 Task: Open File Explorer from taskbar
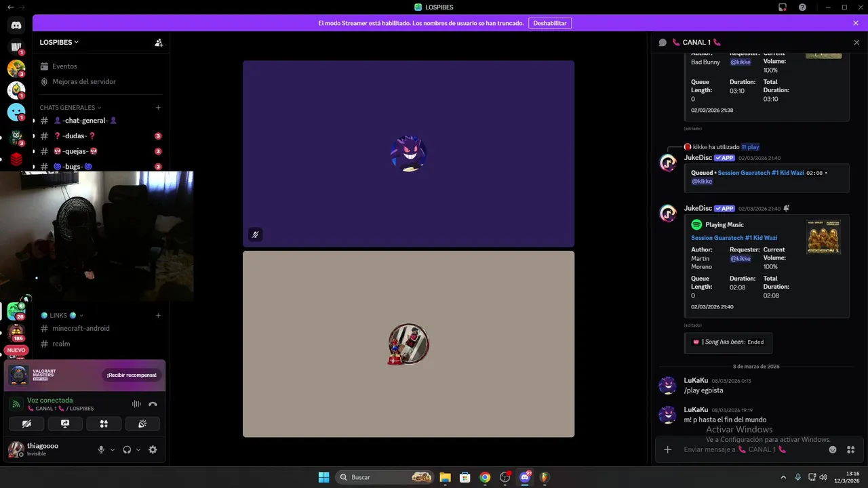click(445, 477)
